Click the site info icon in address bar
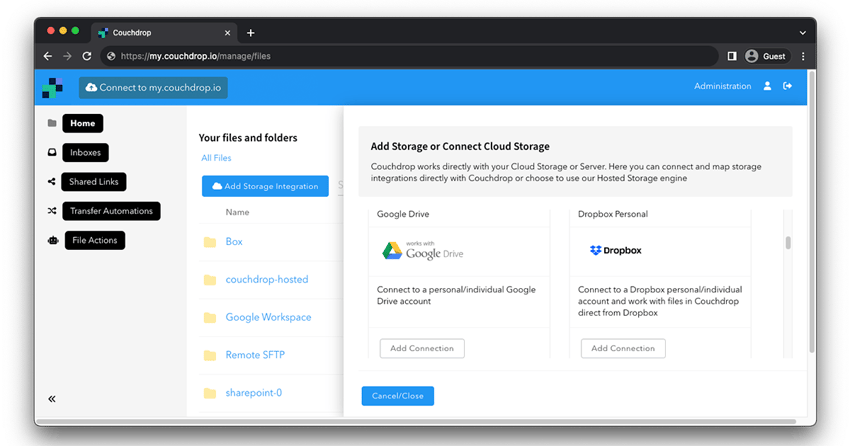The height and width of the screenshot is (446, 850). pyautogui.click(x=111, y=56)
